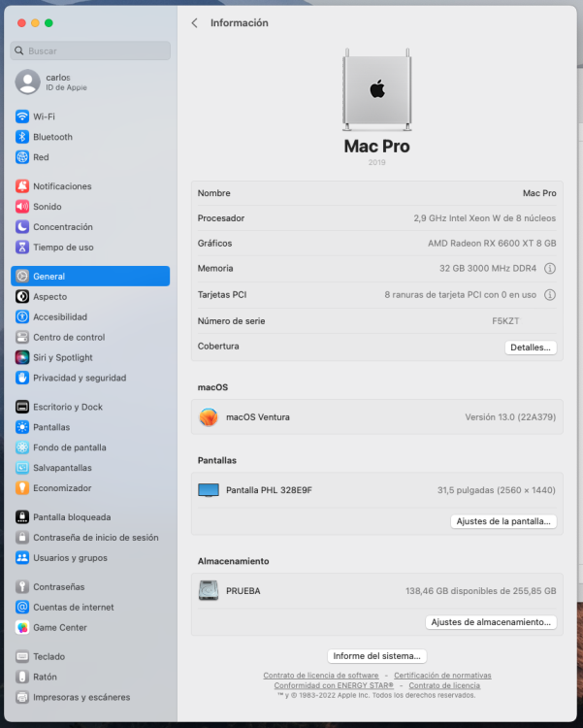Select 31,5 pulgadas (2560 × 1440) text
This screenshot has height=728, width=583.
[497, 490]
